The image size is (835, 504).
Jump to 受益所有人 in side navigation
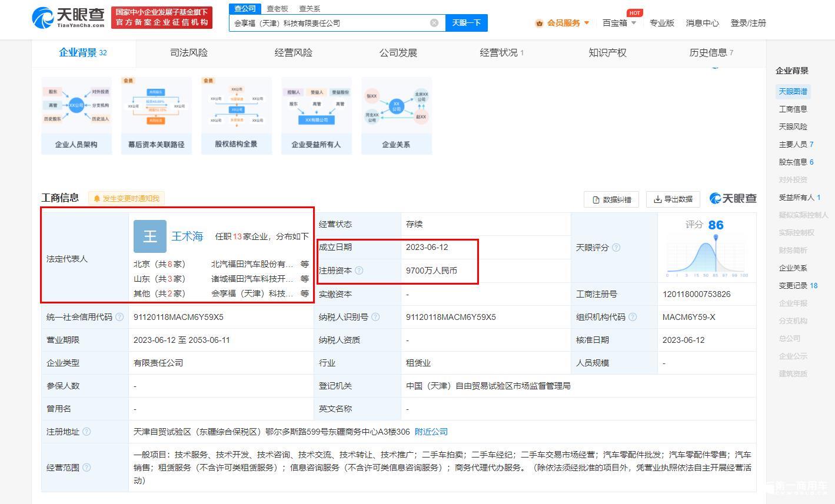[x=799, y=197]
